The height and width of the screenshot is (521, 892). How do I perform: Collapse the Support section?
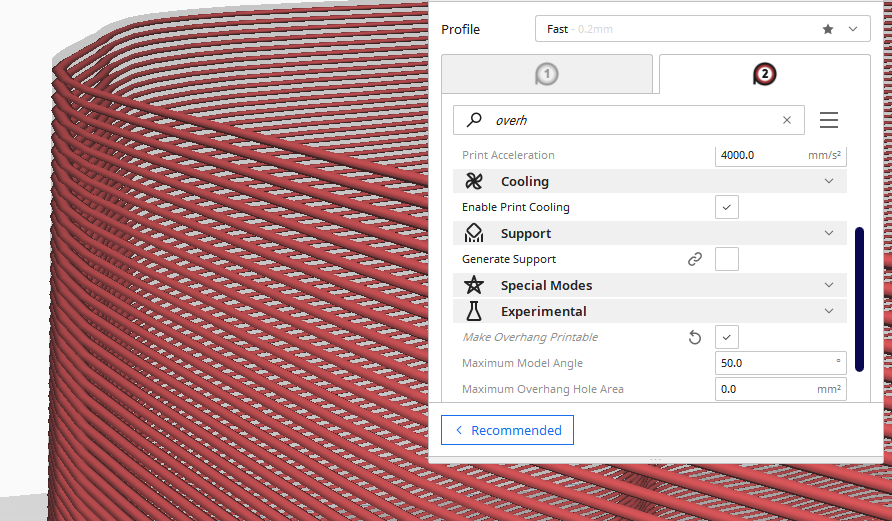(x=829, y=233)
